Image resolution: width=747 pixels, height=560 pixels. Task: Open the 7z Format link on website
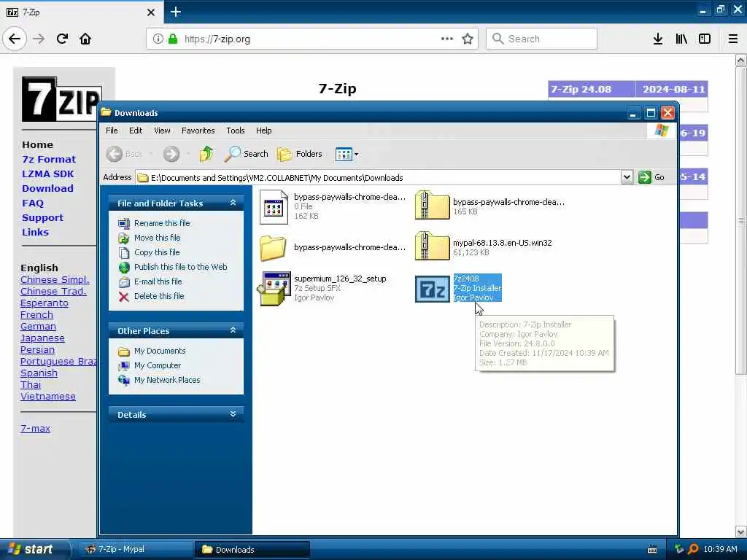[49, 160]
